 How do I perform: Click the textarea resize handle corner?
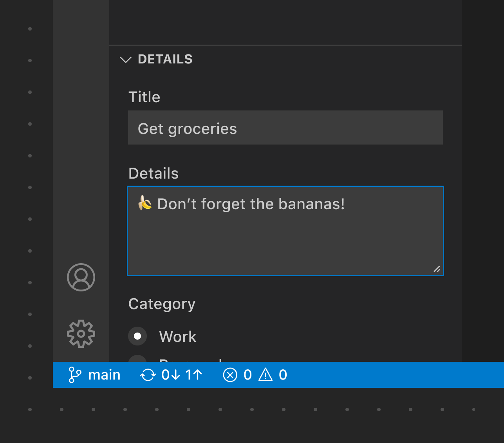(x=437, y=269)
